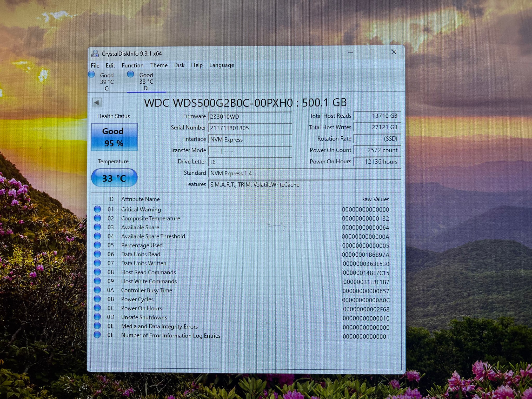Image resolution: width=532 pixels, height=399 pixels.
Task: Select the Data Units Written attribute name
Action: coord(144,263)
